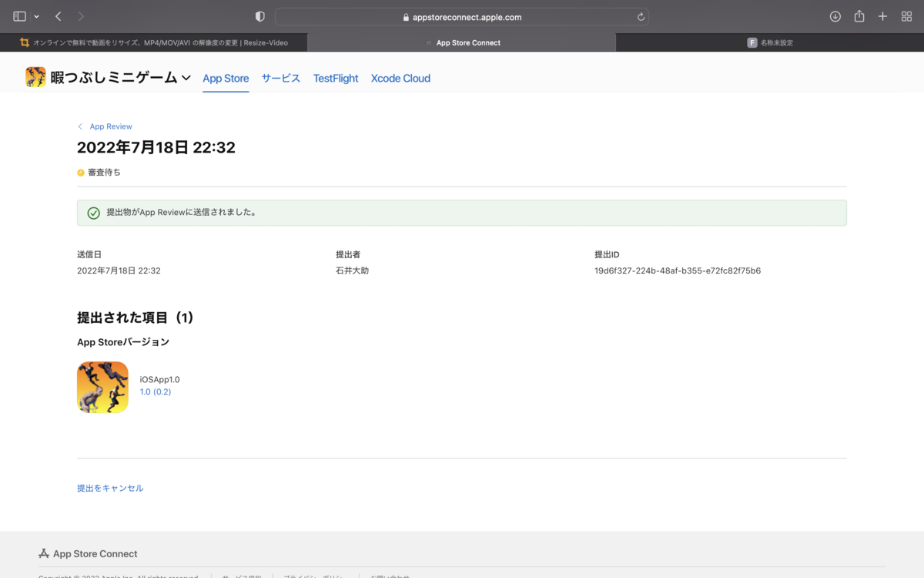The width and height of the screenshot is (924, 578).
Task: Open the サービス section tab
Action: pos(281,78)
